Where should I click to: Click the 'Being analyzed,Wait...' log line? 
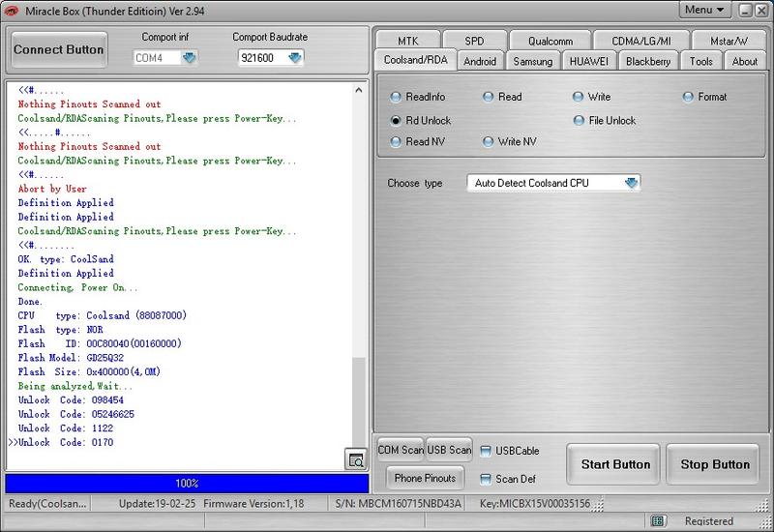click(x=75, y=386)
